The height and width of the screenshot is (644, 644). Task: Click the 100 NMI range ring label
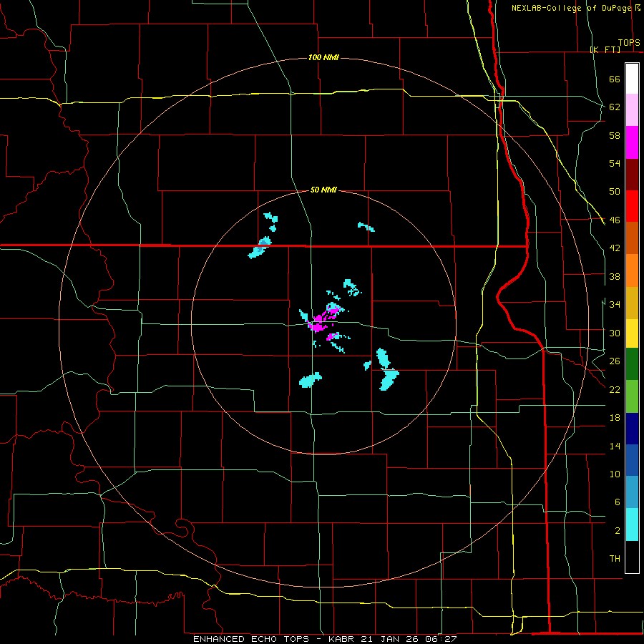click(x=323, y=57)
